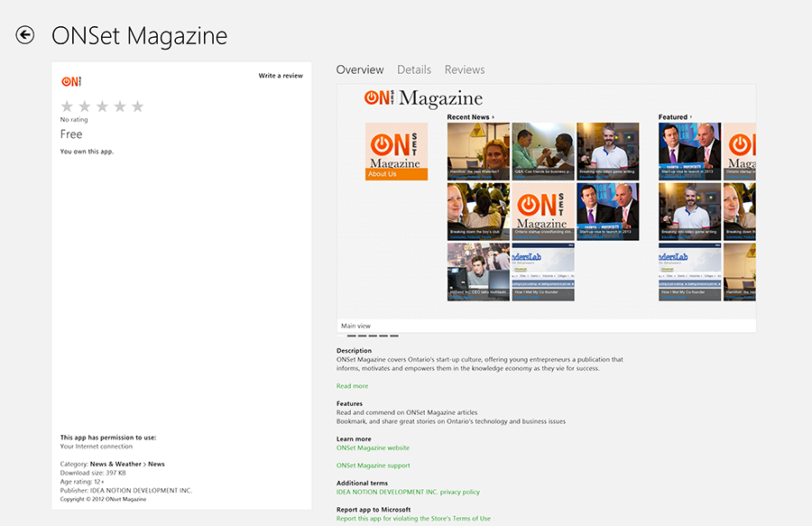Rate the app three stars
The image size is (812, 526).
pyautogui.click(x=102, y=106)
